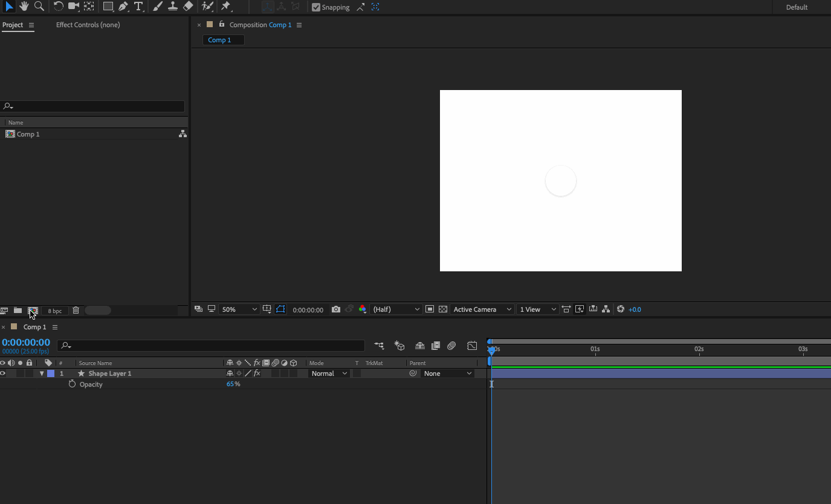Image resolution: width=831 pixels, height=504 pixels.
Task: Select the Roto Brush tool
Action: coord(207,7)
